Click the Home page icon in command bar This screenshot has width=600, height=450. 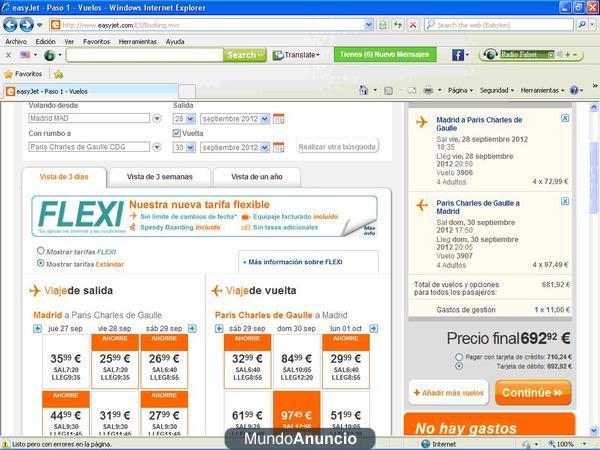pos(364,90)
